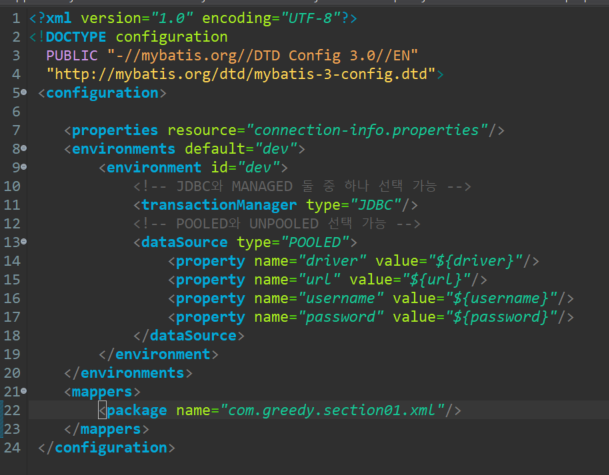The image size is (609, 475).
Task: Click the name "url" attribute value
Action: (x=319, y=280)
